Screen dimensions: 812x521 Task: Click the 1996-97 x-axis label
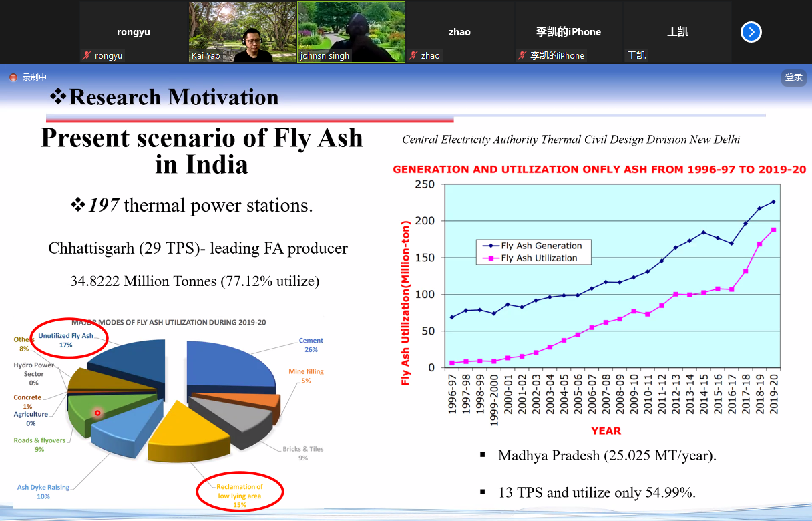click(452, 394)
